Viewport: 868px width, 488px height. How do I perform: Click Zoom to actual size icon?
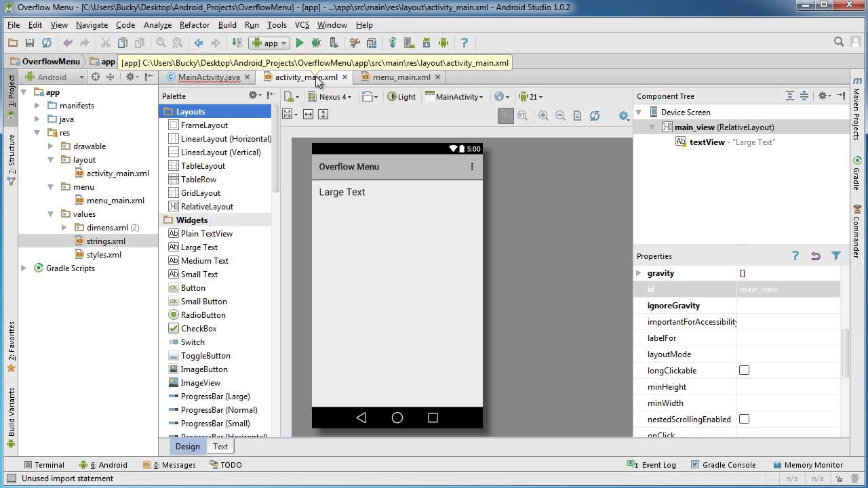click(x=522, y=116)
